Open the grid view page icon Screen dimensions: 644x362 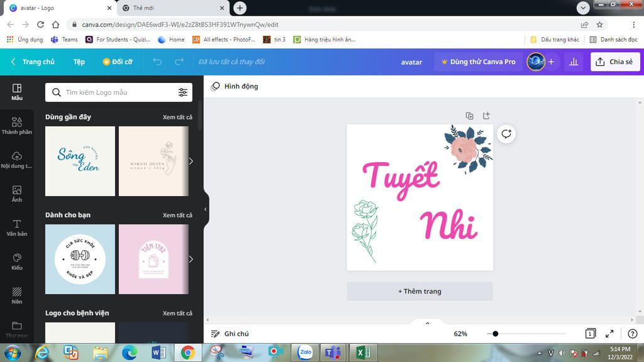590,334
